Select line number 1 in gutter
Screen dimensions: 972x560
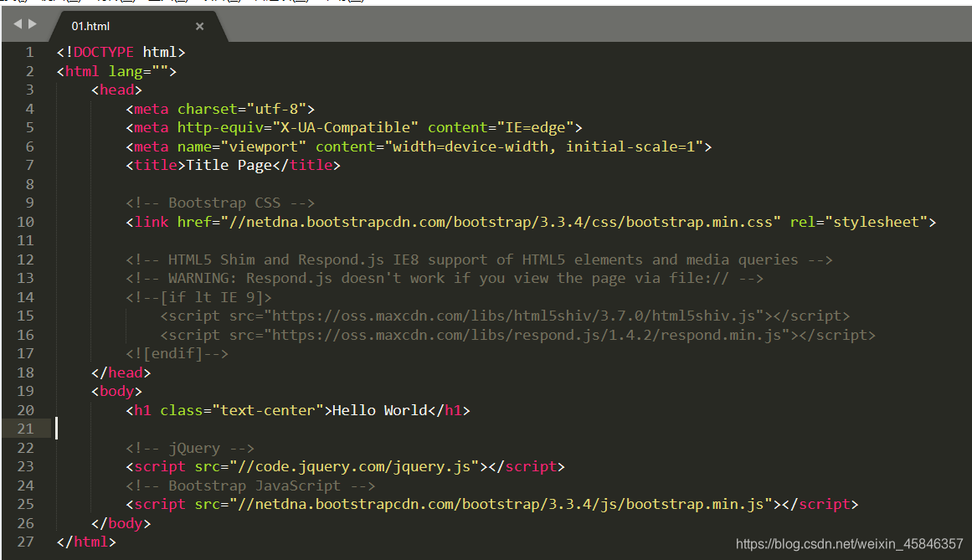29,52
